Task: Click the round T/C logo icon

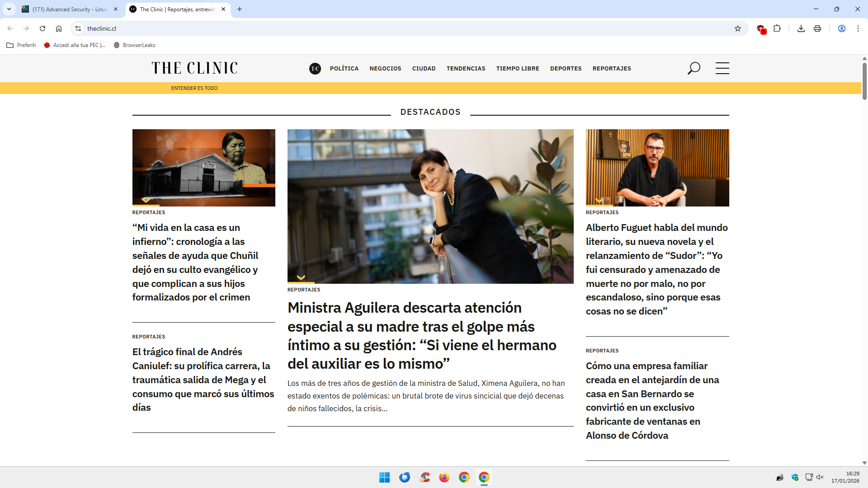Action: click(315, 69)
